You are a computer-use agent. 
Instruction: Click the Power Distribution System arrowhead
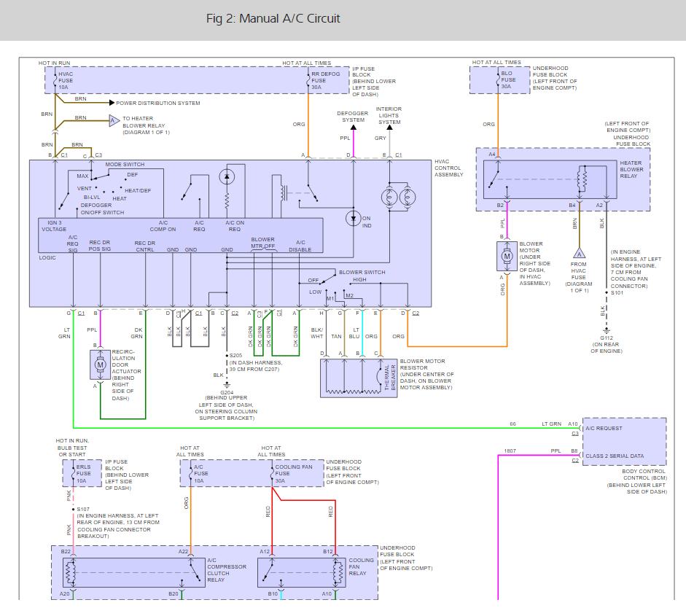[112, 103]
